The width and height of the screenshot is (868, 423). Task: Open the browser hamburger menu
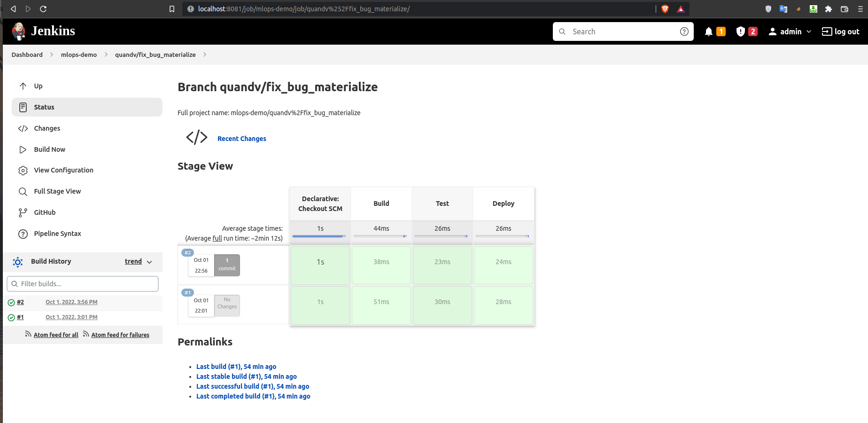[x=860, y=8]
